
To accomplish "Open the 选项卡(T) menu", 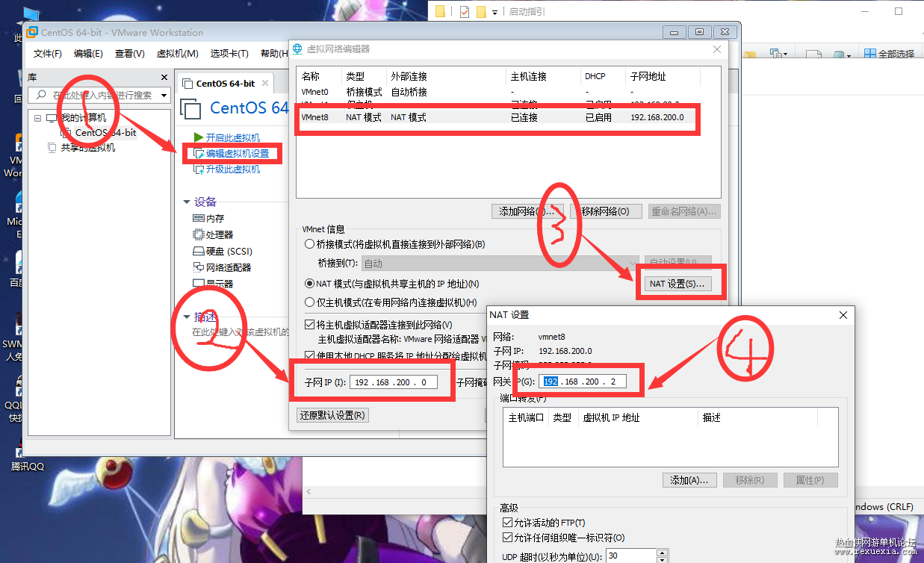I will (x=229, y=54).
